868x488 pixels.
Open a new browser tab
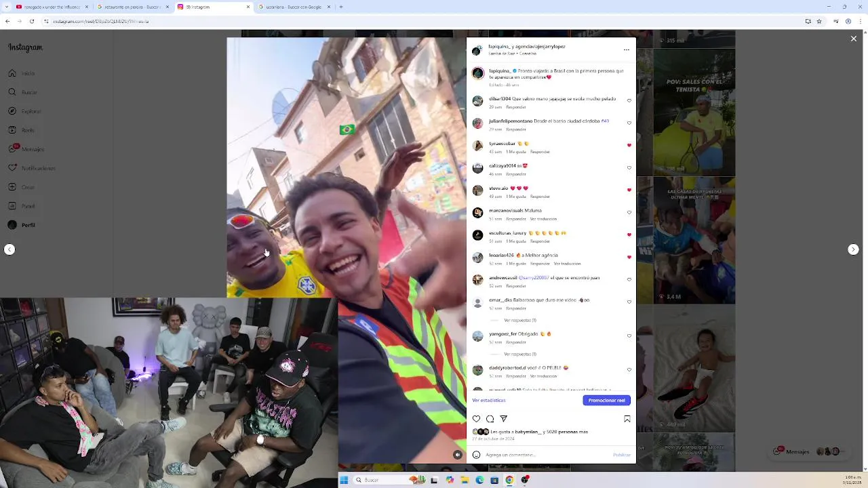340,7
